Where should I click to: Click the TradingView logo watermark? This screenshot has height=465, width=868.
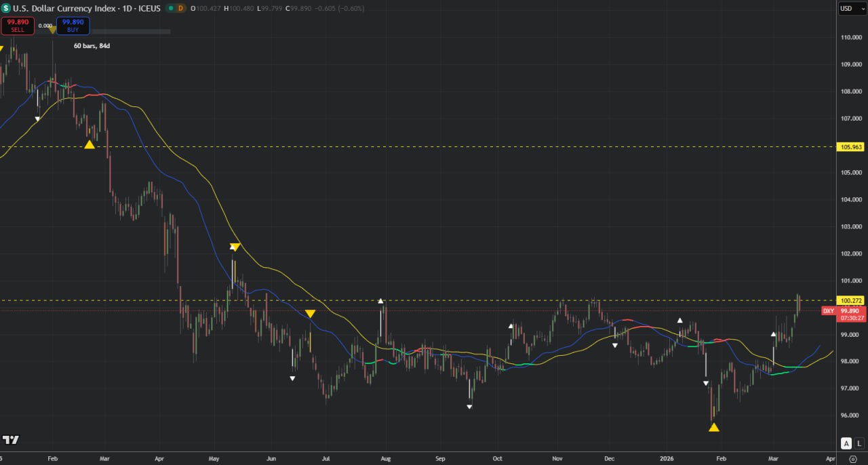click(10, 440)
